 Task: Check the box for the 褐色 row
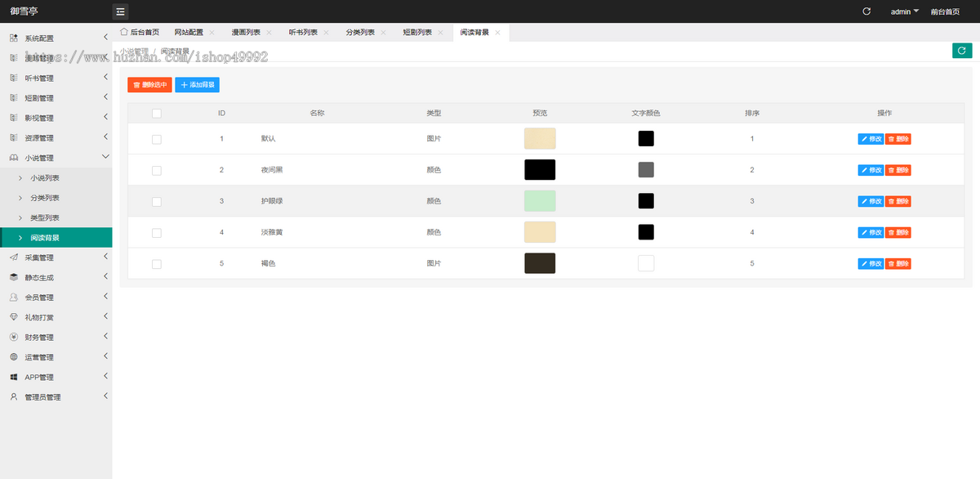pos(157,264)
